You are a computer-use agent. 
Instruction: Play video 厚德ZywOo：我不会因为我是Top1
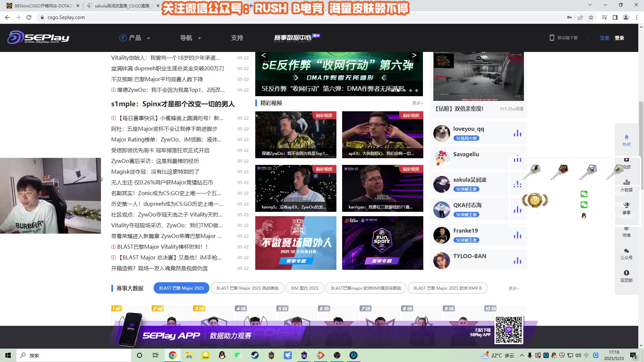pos(296,135)
